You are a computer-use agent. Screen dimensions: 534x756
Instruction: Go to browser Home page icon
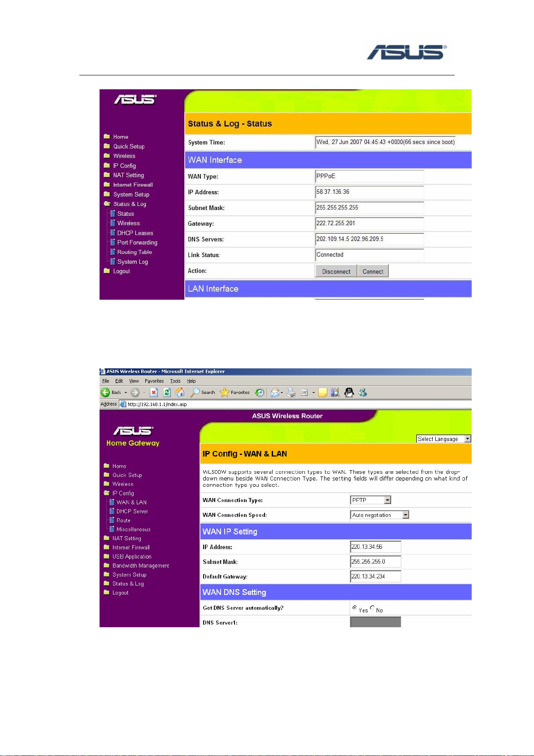click(180, 393)
